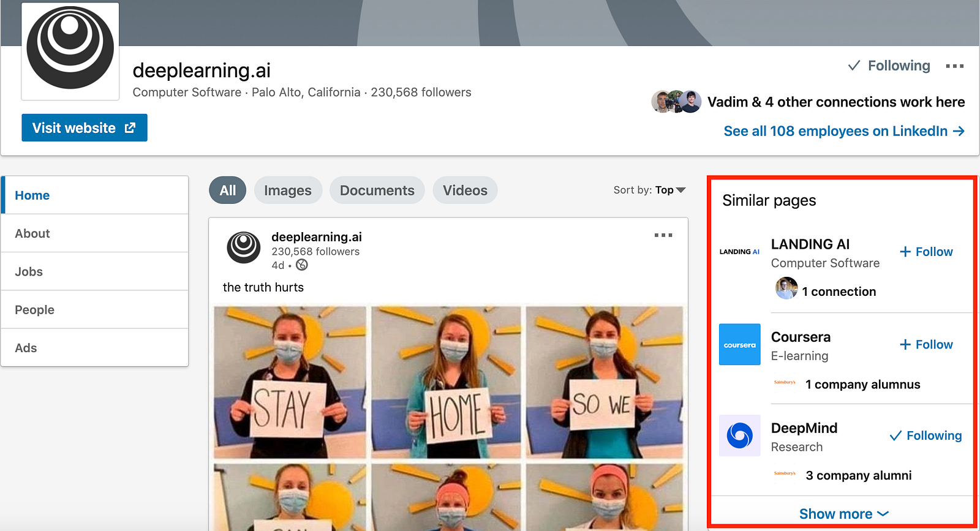Click the 1 company alumnus text

[863, 384]
